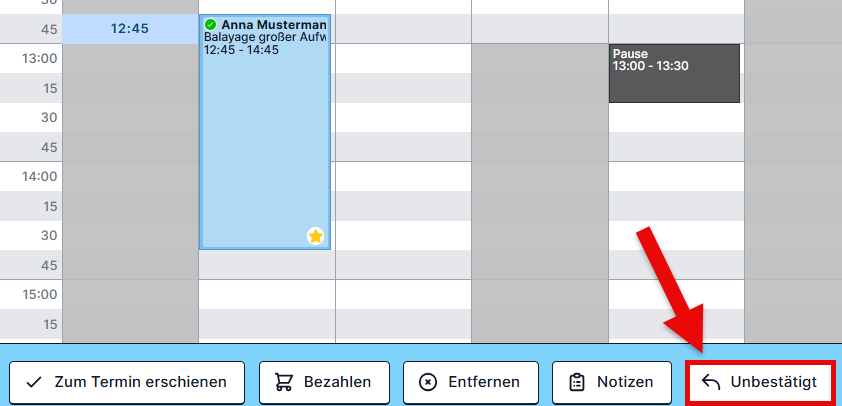Click the yellow star icon on appointment

click(316, 236)
